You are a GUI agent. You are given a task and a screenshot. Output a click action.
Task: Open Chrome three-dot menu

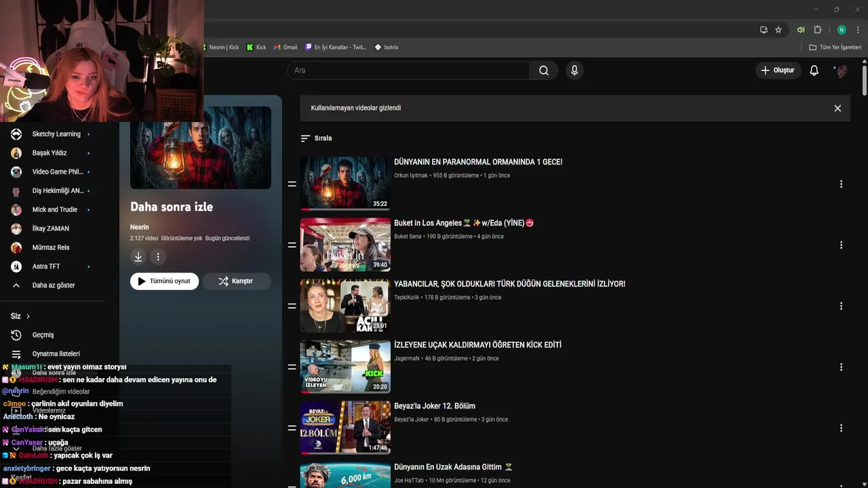[858, 30]
